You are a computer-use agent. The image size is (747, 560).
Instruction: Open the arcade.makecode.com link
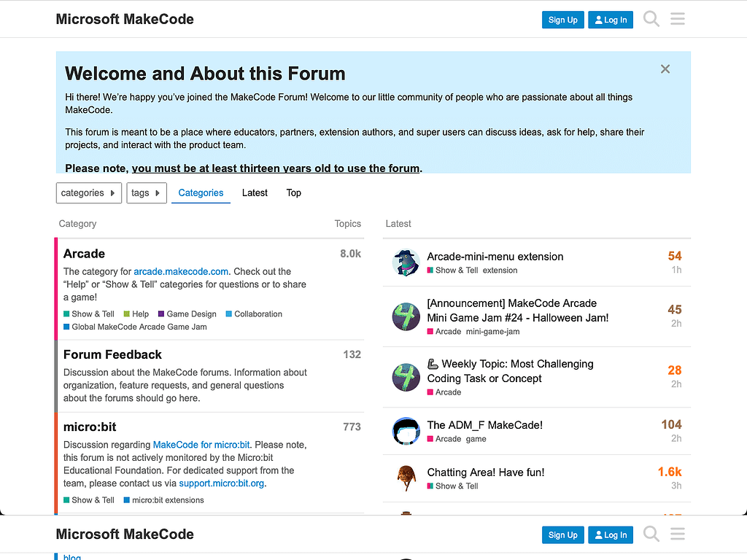tap(181, 271)
